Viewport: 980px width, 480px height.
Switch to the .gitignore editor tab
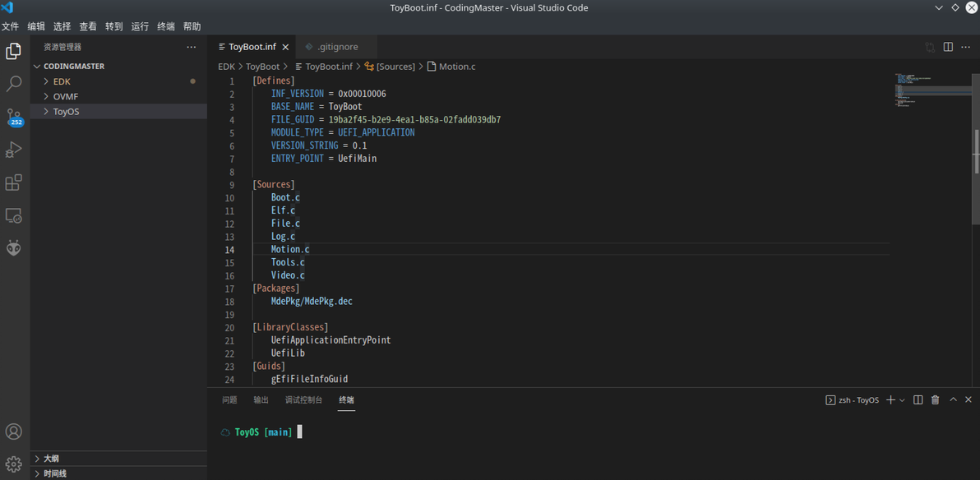tap(337, 47)
